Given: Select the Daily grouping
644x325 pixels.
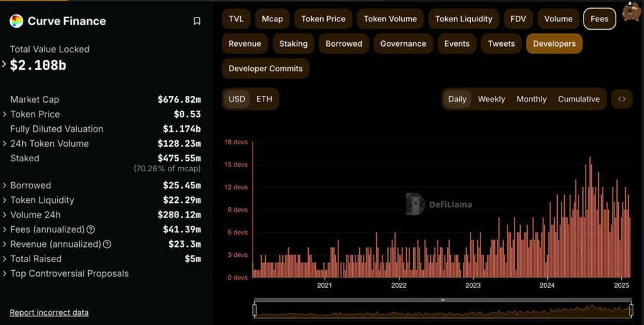Looking at the screenshot, I should pos(457,99).
